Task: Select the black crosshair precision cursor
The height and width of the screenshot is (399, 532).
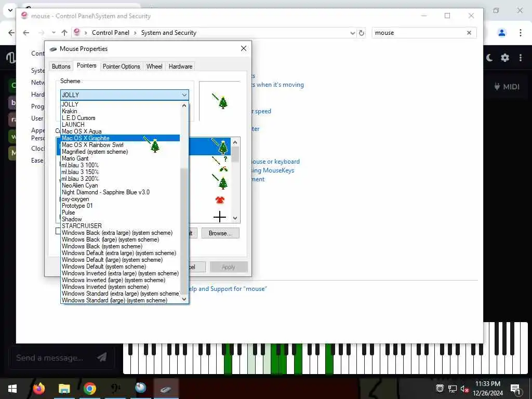Action: pos(220,217)
